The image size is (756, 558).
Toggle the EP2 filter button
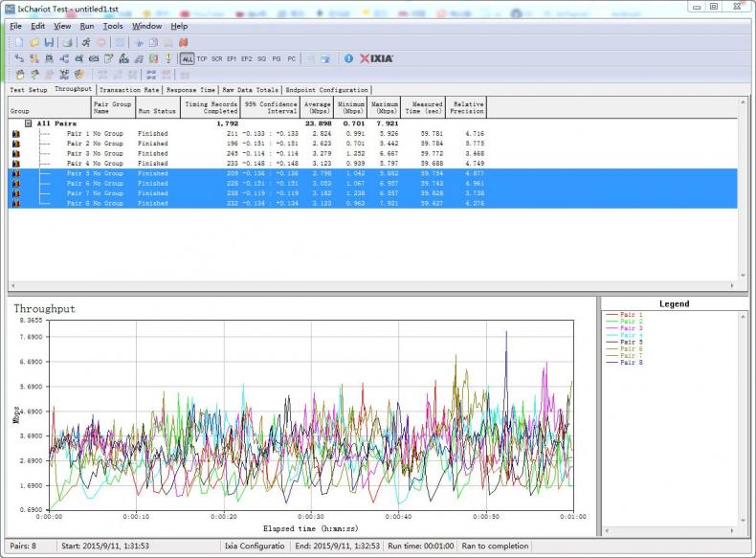pyautogui.click(x=246, y=58)
